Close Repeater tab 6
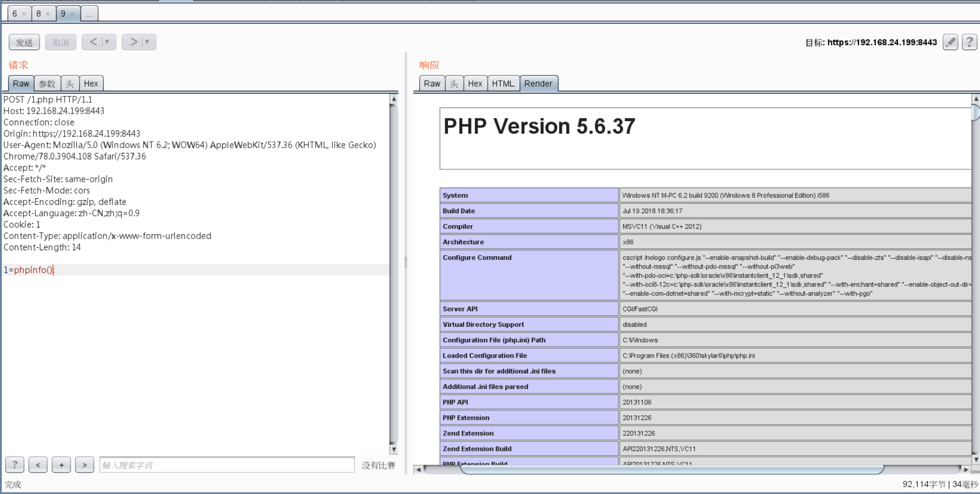The height and width of the screenshot is (494, 980). [24, 14]
